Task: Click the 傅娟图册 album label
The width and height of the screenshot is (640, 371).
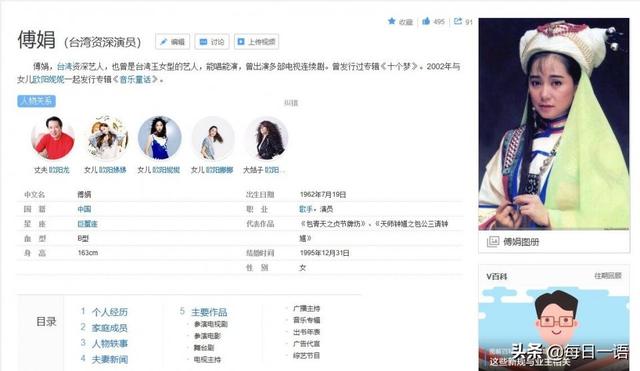Action: click(521, 242)
